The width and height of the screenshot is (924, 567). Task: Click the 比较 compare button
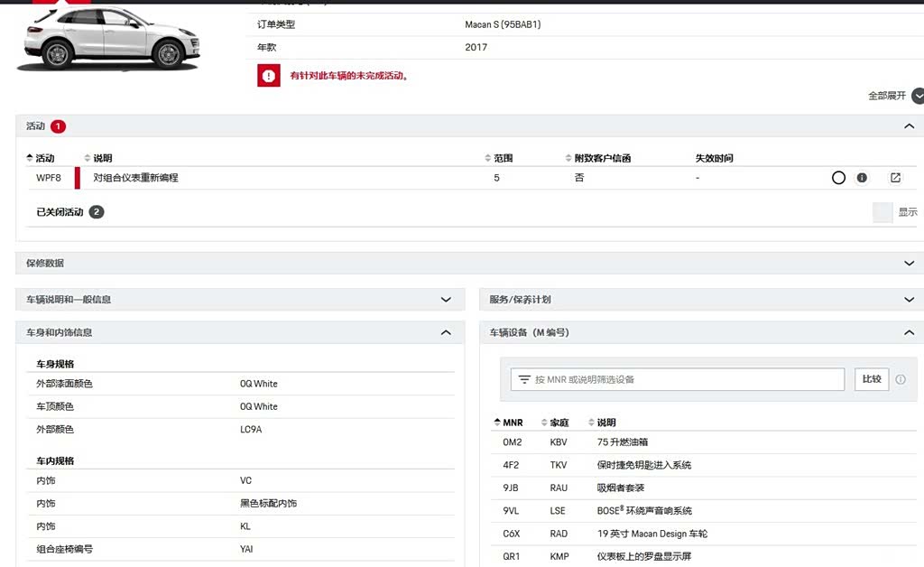click(872, 379)
